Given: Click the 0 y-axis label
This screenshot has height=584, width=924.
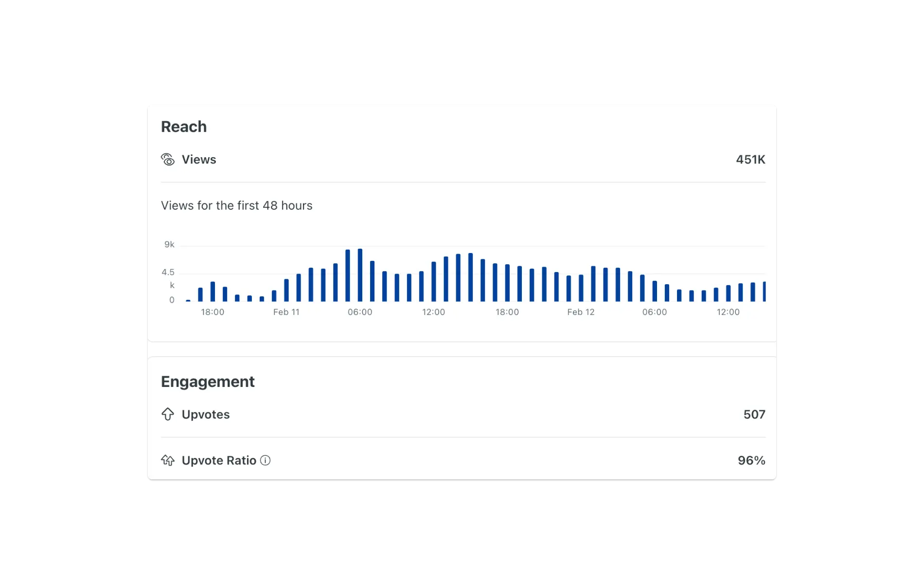Looking at the screenshot, I should click(172, 300).
